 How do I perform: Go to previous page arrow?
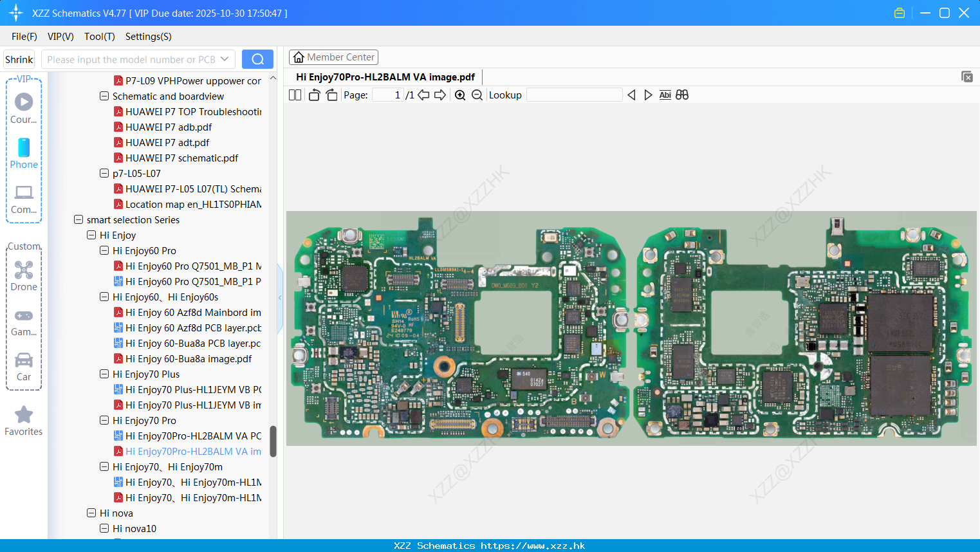point(423,95)
